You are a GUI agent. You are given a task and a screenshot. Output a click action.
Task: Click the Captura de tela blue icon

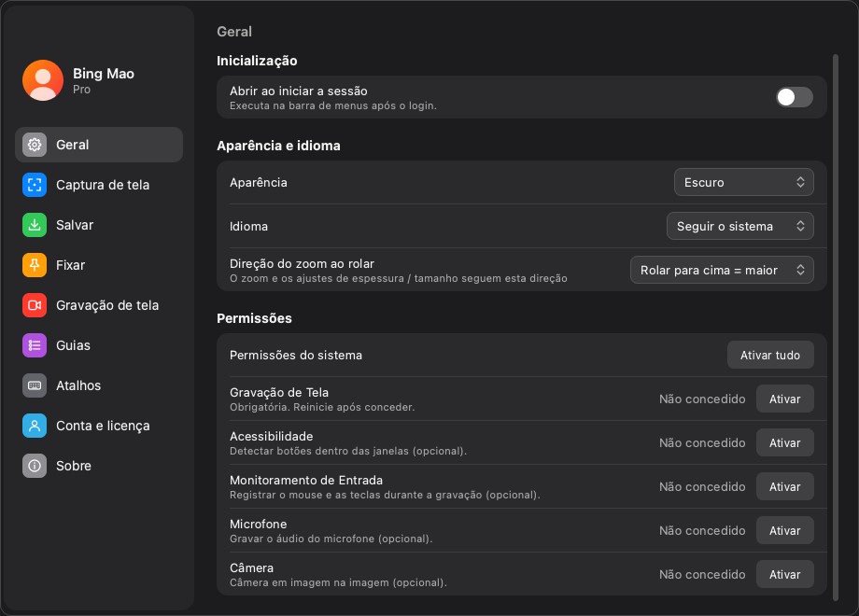click(x=35, y=185)
